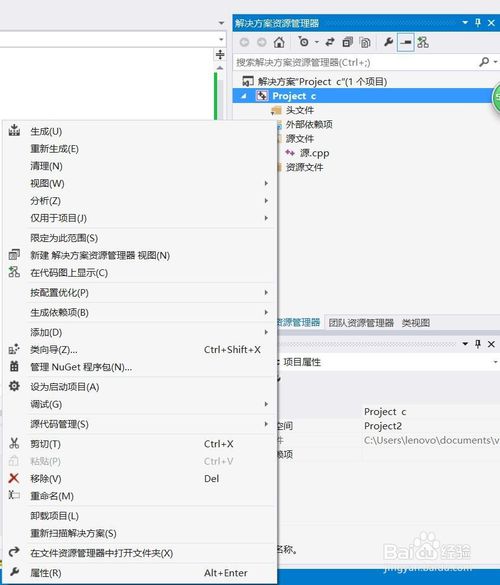
Task: Open 属性(R) from context menu
Action: pos(140,573)
